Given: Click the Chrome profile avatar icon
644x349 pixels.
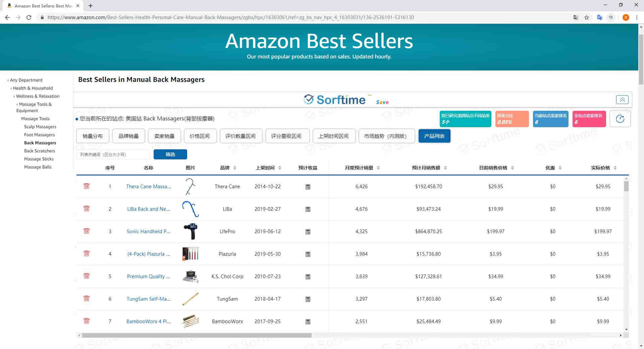Looking at the screenshot, I should [x=626, y=17].
